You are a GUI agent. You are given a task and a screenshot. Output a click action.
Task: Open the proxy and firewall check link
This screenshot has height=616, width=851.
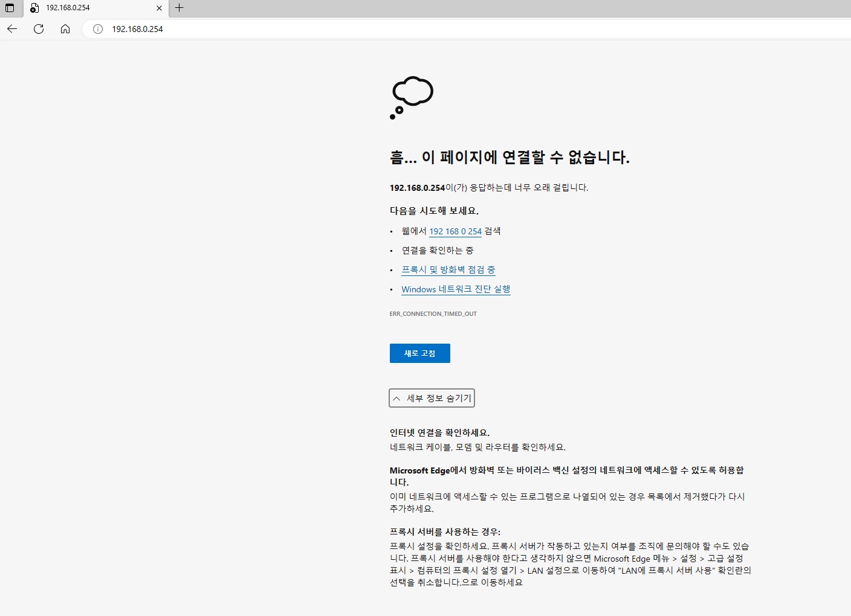(448, 270)
